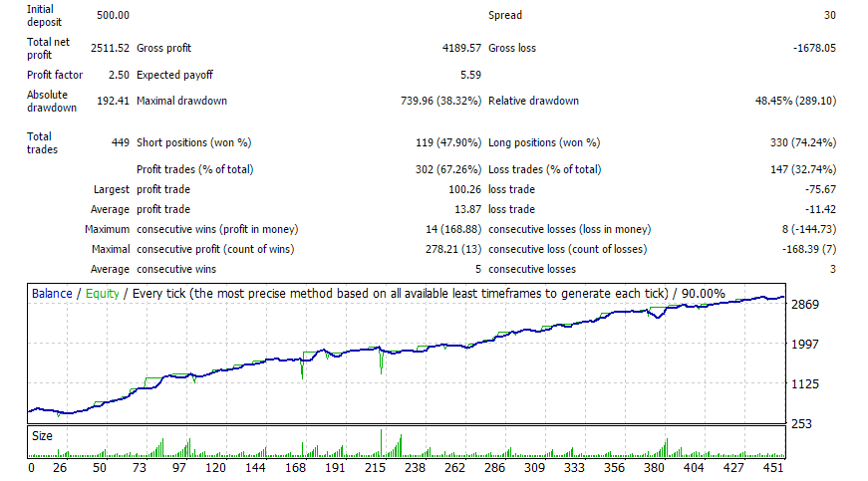
Task: Select the 90.00% modelling quality text
Action: pyautogui.click(x=703, y=294)
